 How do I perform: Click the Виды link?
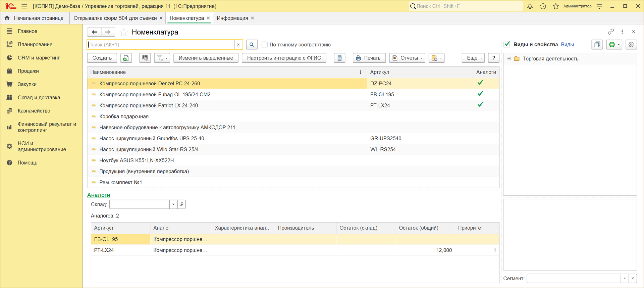[x=568, y=44]
